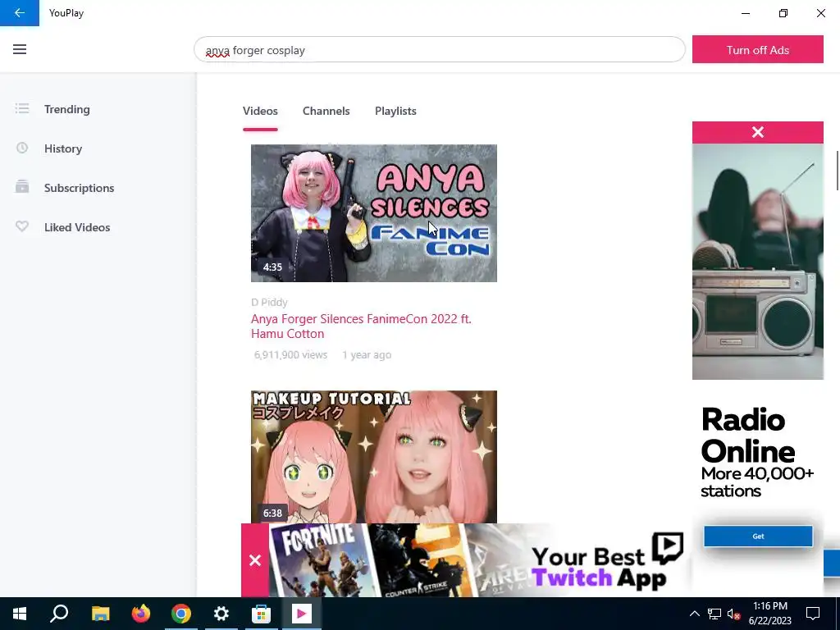This screenshot has height=630, width=840.
Task: Open Liked Videos in the sidebar
Action: point(77,227)
